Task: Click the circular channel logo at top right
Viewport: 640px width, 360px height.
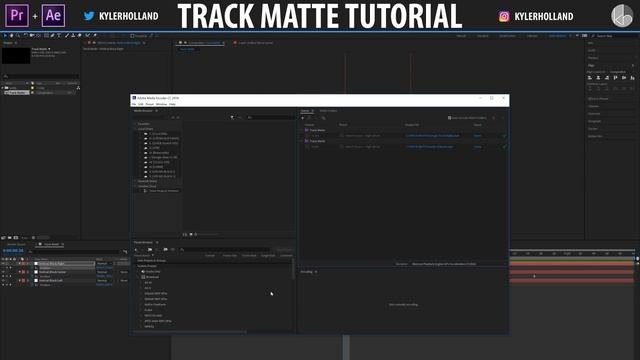Action: tap(622, 16)
